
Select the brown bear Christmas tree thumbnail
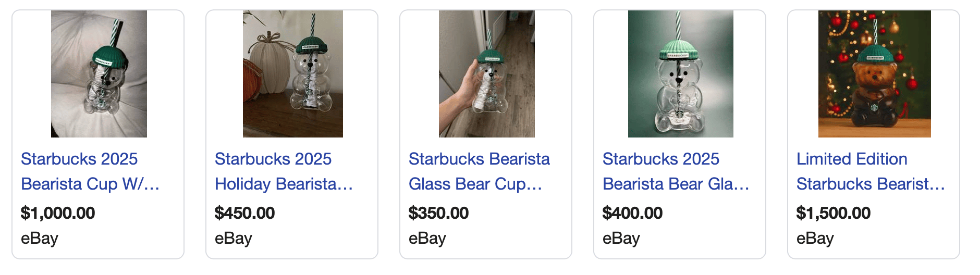pyautogui.click(x=875, y=74)
